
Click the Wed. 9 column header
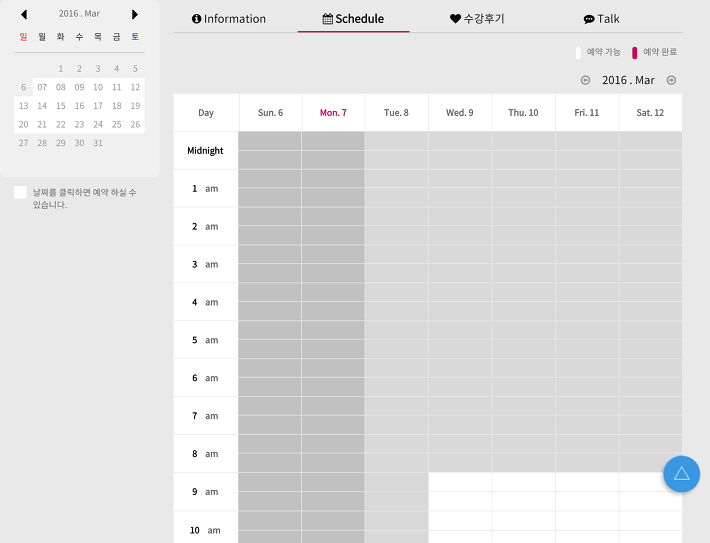point(460,113)
